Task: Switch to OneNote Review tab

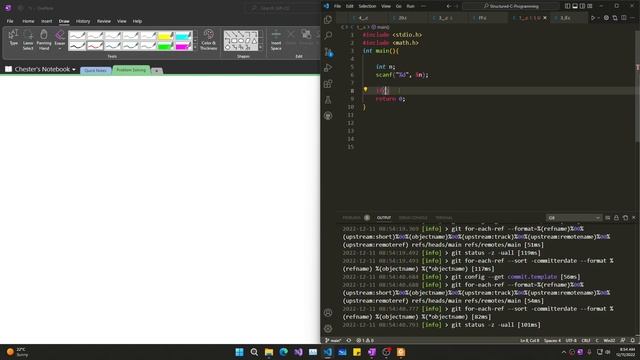Action: 104,21
